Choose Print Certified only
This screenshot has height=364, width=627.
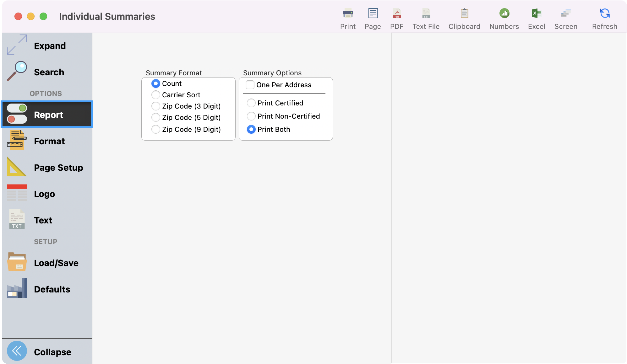click(251, 103)
